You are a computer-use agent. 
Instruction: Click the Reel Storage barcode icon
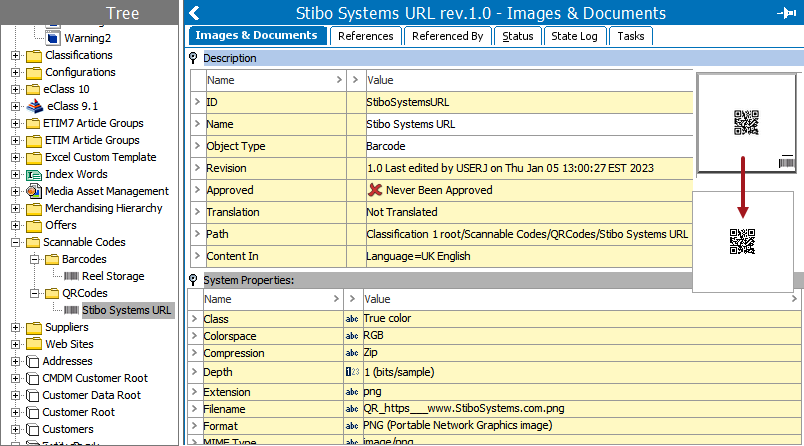pyautogui.click(x=72, y=276)
